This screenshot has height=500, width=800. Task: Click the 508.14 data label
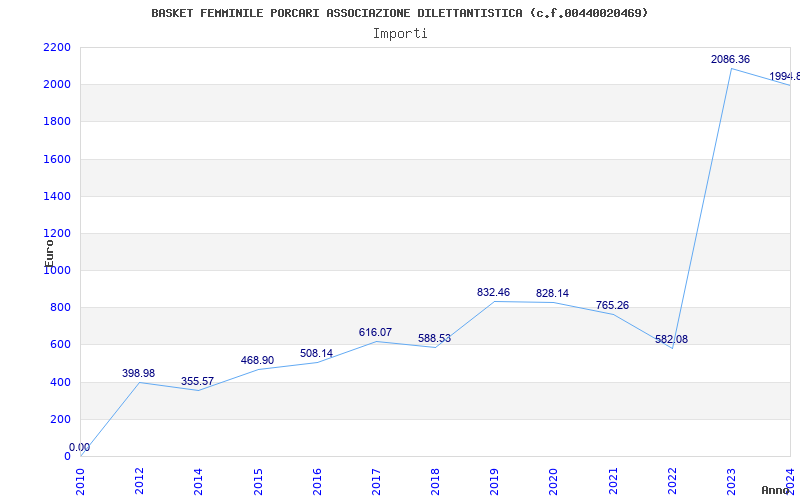point(316,353)
